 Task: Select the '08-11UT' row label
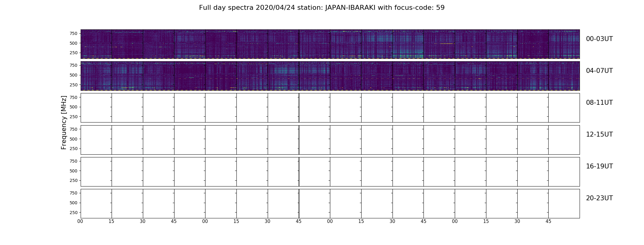(599, 103)
